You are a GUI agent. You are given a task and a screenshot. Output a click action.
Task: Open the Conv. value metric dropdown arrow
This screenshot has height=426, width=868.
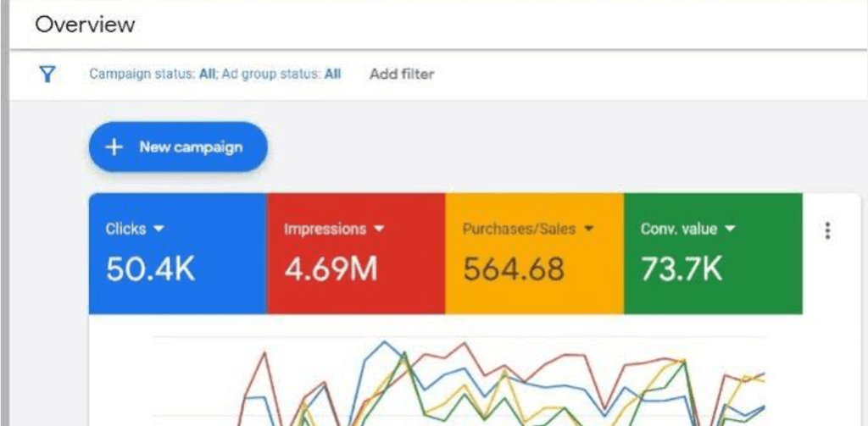pyautogui.click(x=730, y=230)
